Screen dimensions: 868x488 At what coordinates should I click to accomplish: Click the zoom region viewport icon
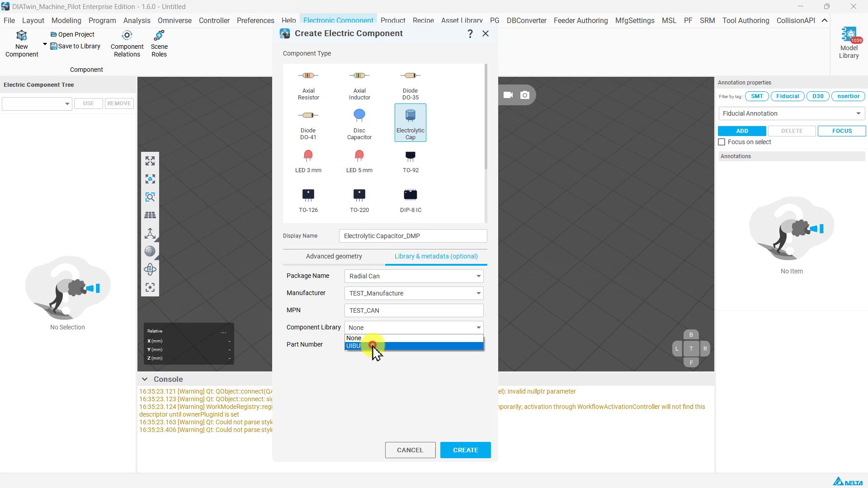tap(150, 197)
